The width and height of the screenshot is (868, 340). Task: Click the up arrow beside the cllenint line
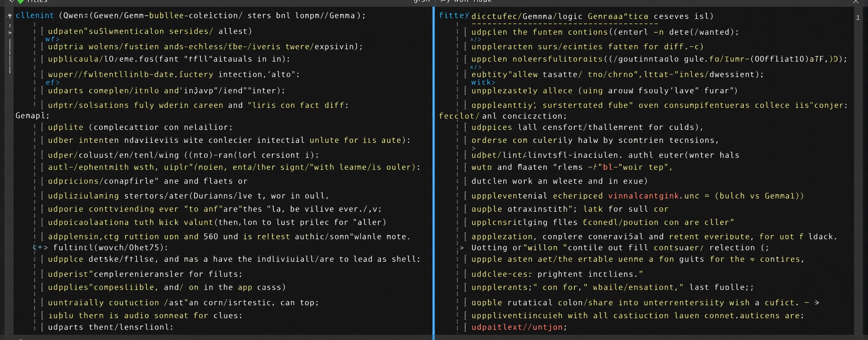point(9,16)
